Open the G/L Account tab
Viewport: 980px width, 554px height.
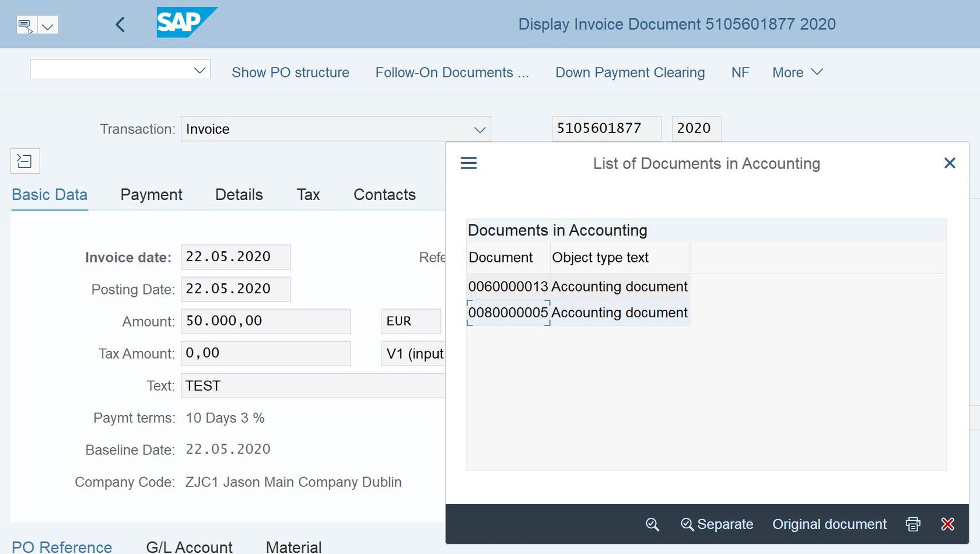click(189, 547)
